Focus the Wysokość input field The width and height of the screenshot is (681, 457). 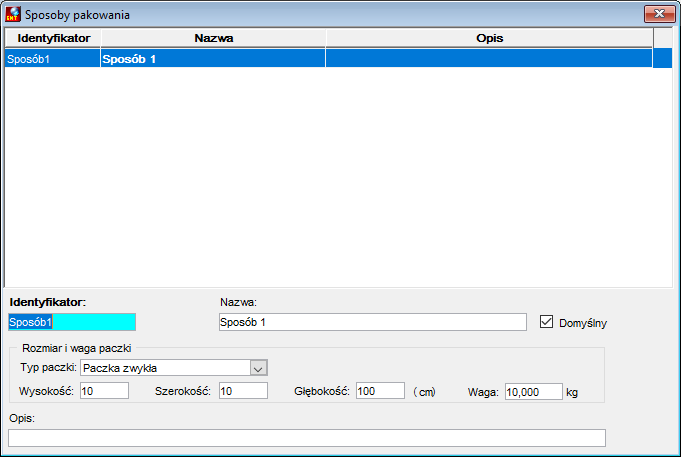pos(105,391)
